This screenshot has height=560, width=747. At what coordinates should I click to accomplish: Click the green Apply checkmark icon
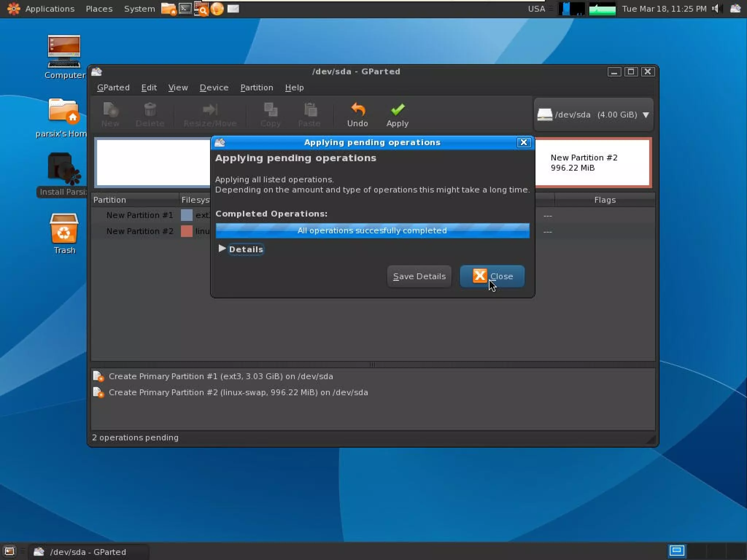click(397, 110)
